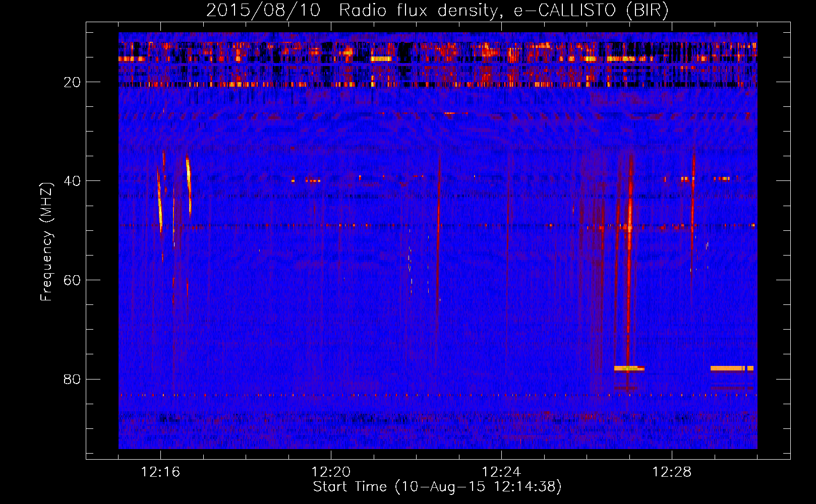Select the '12:16' time tick label
This screenshot has height=504, width=816.
click(x=160, y=472)
